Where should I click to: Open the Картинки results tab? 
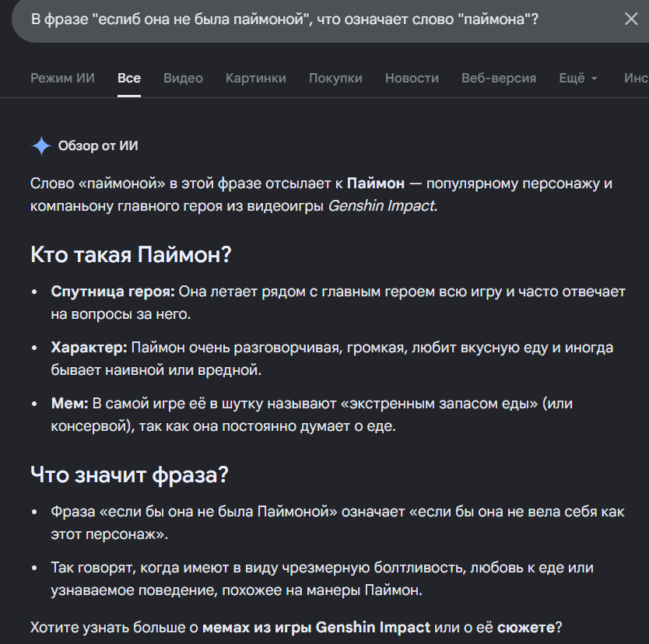pos(256,78)
